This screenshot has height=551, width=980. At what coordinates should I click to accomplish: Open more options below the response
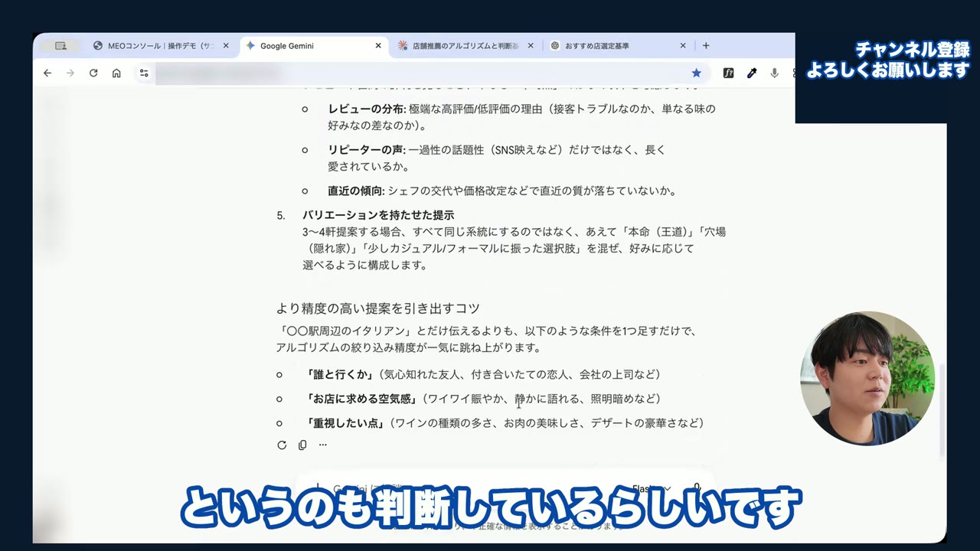coord(323,445)
